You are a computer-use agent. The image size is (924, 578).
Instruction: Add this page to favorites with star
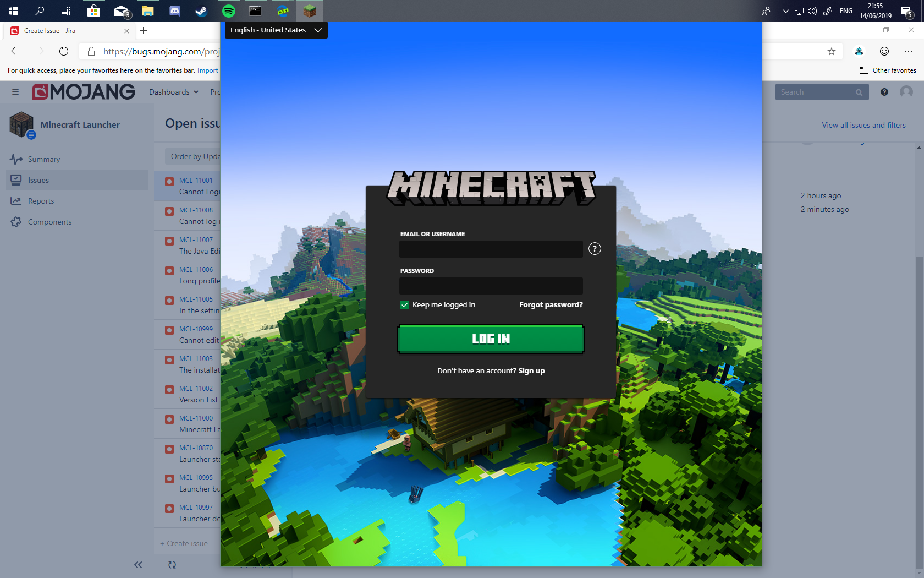[832, 51]
